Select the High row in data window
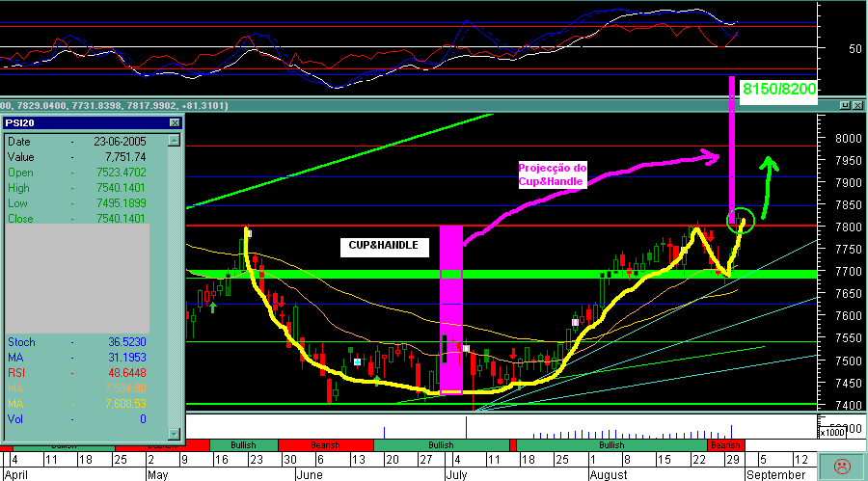This screenshot has height=481, width=868. pos(77,188)
